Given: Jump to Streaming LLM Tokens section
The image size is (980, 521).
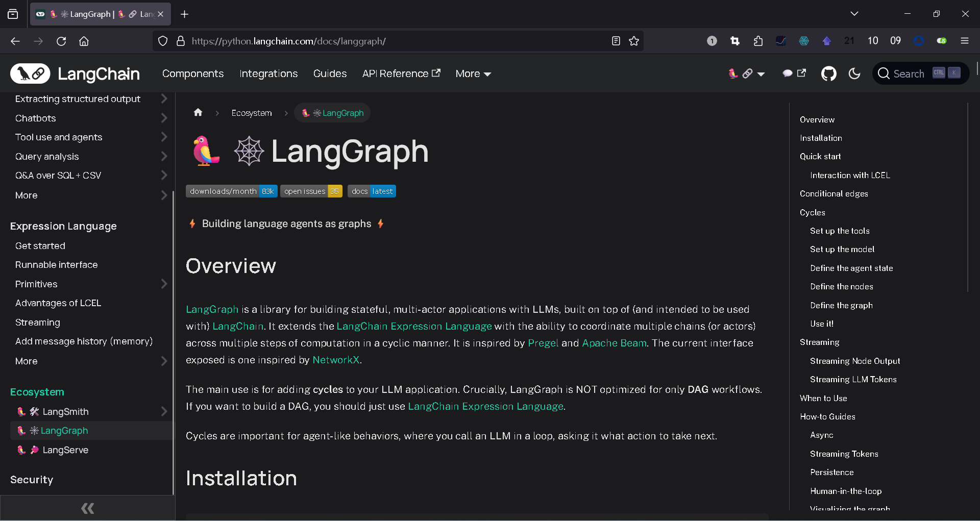Looking at the screenshot, I should 853,379.
